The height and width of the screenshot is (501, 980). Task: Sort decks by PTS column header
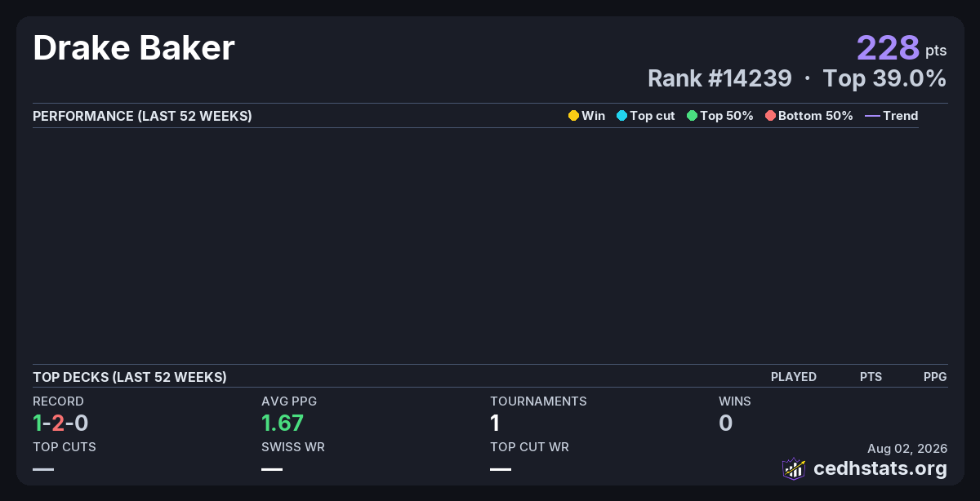pos(871,377)
